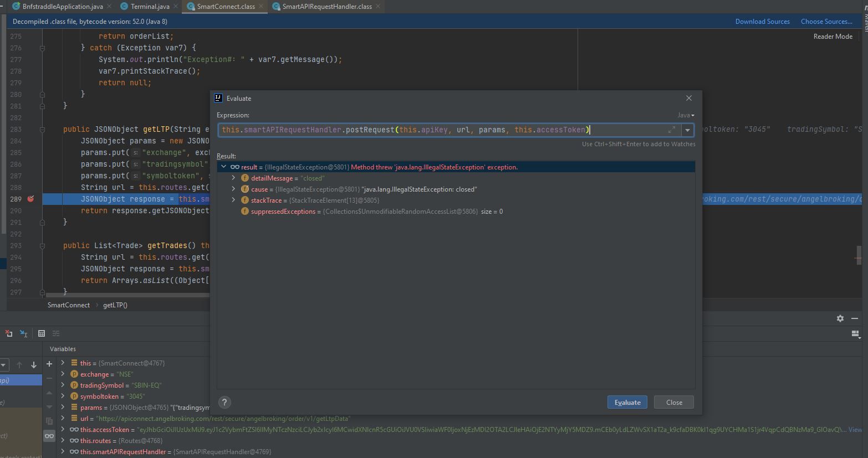This screenshot has width=868, height=458.
Task: Select the SmartConnect.class tab
Action: [x=226, y=7]
